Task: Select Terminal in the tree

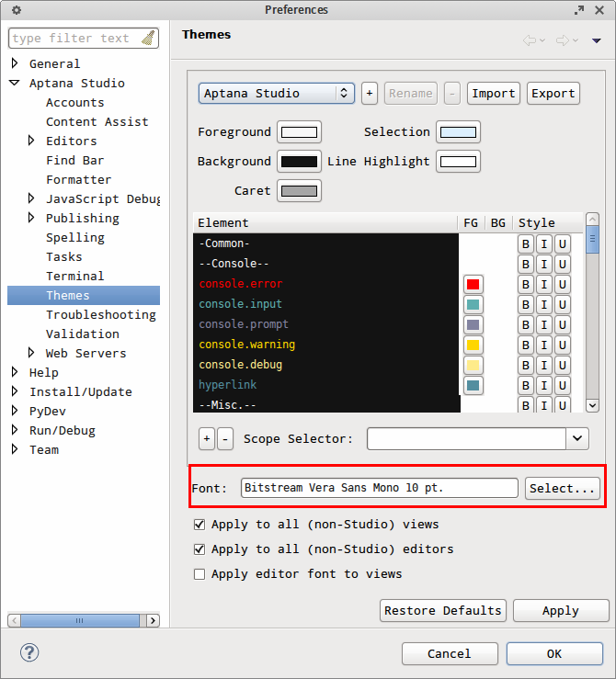Action: coord(75,277)
